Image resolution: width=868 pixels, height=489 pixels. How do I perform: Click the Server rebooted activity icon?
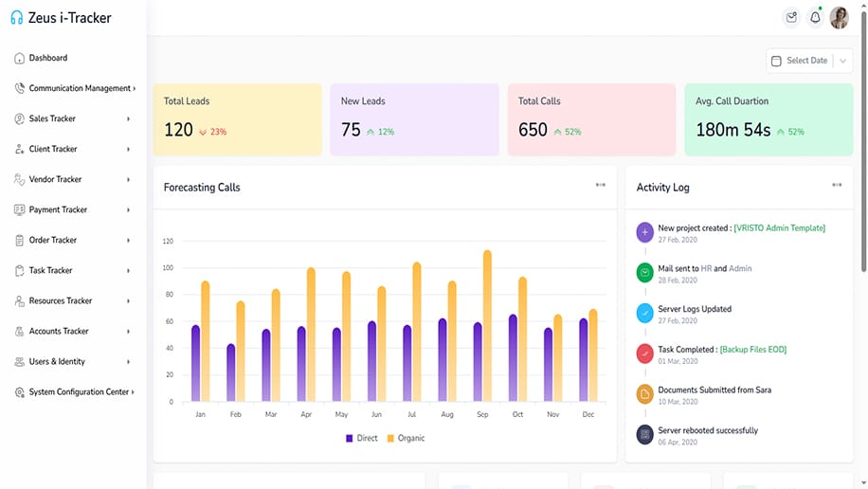[645, 435]
